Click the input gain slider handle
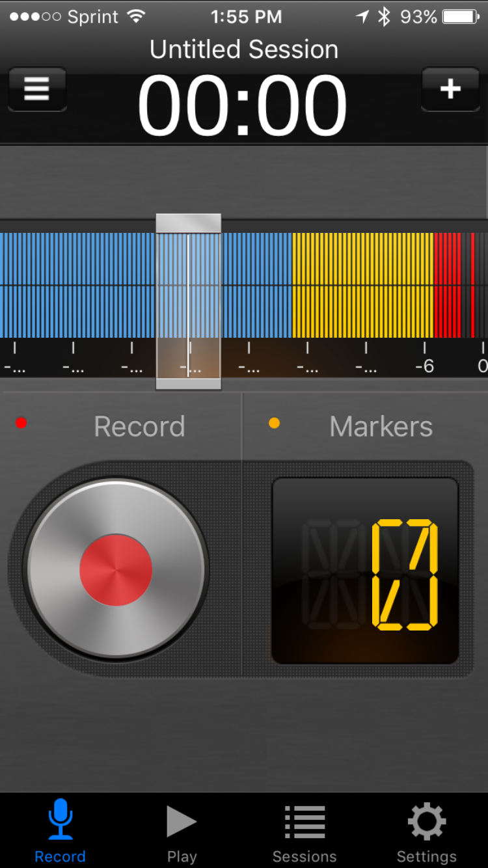Viewport: 488px width, 868px height. click(x=188, y=301)
